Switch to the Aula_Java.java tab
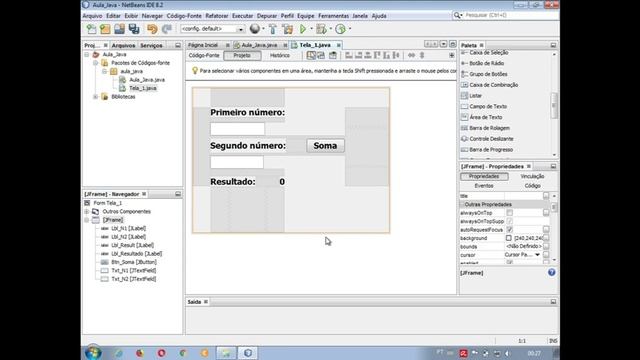 [259, 45]
